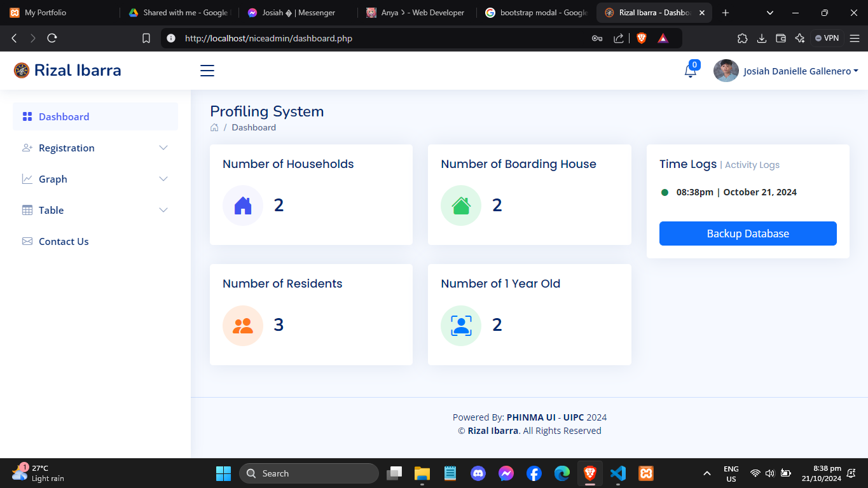This screenshot has height=488, width=868.
Task: Click the notification bell icon
Action: click(690, 71)
